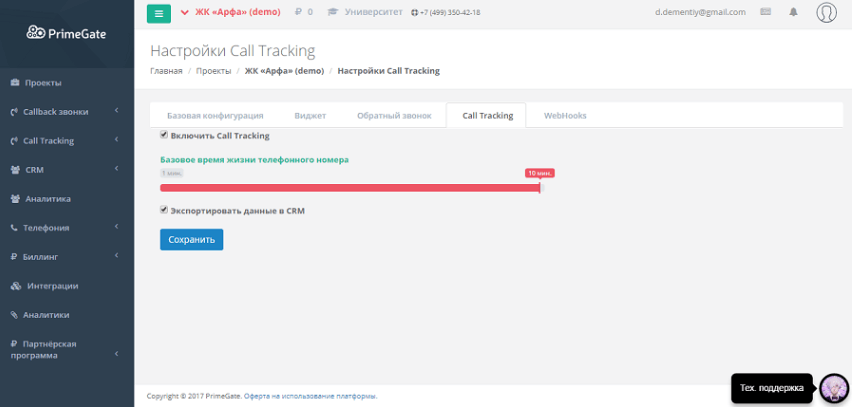The width and height of the screenshot is (852, 407).
Task: Click the Сохранить button
Action: click(191, 240)
